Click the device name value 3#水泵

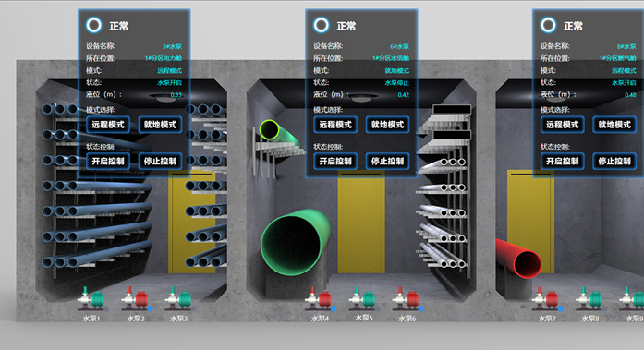pos(172,46)
